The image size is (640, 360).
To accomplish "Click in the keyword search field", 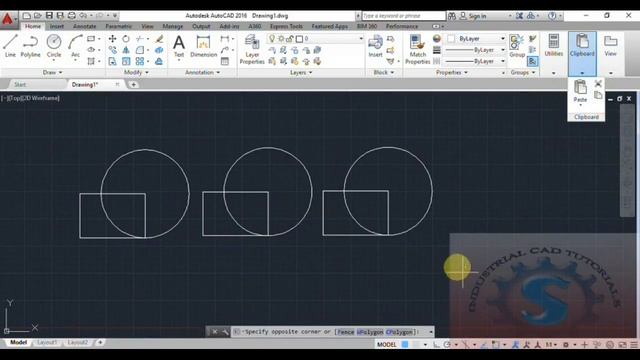I will pos(403,16).
